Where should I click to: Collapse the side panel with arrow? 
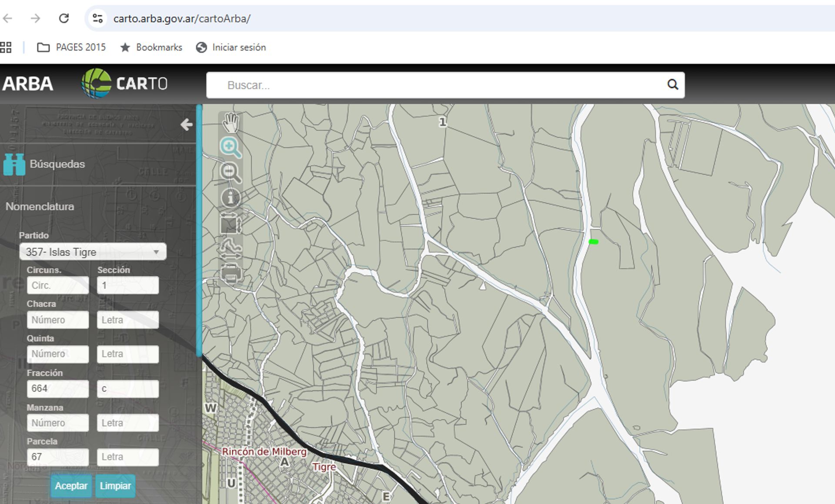(x=187, y=125)
